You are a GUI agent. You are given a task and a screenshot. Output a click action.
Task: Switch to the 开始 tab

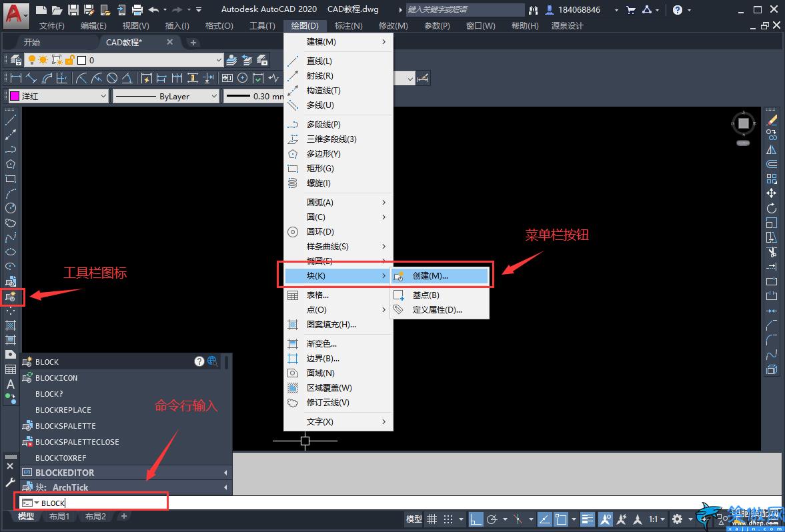tap(32, 42)
